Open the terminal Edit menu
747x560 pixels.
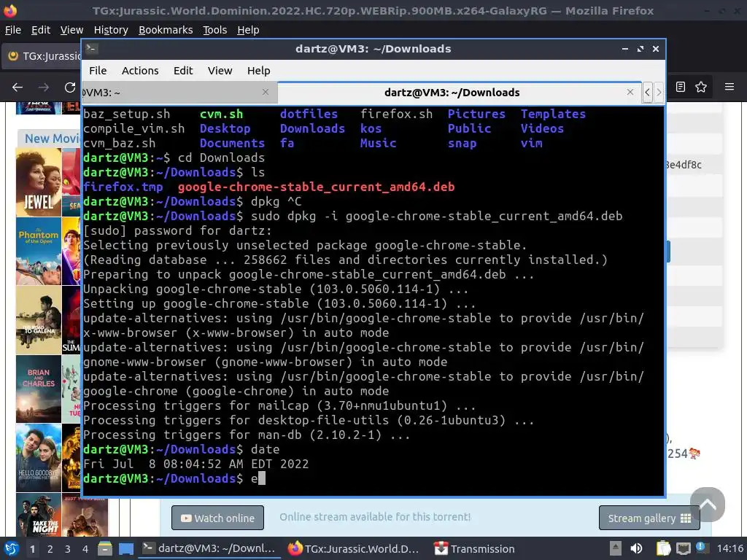coord(183,71)
